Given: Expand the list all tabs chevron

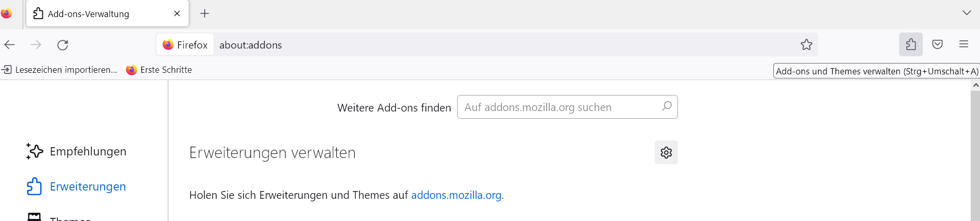Looking at the screenshot, I should pyautogui.click(x=967, y=13).
